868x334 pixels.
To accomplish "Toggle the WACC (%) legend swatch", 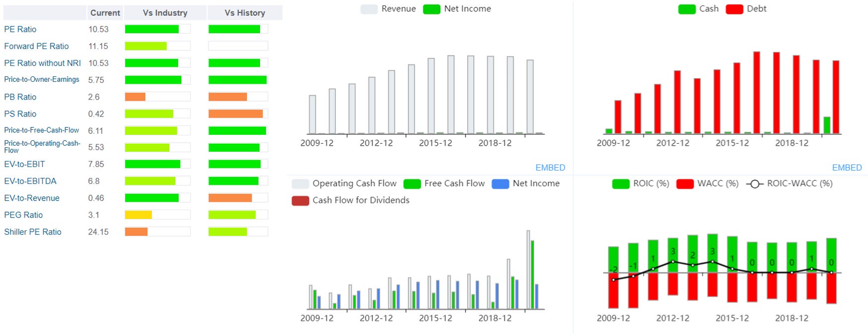I will tap(685, 184).
